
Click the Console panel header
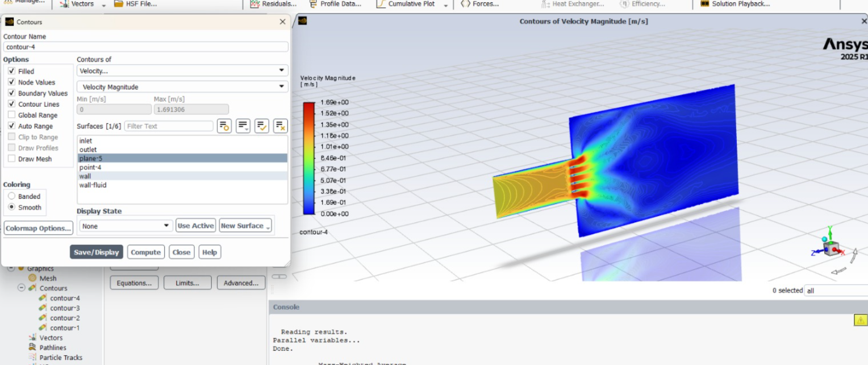pyautogui.click(x=568, y=307)
